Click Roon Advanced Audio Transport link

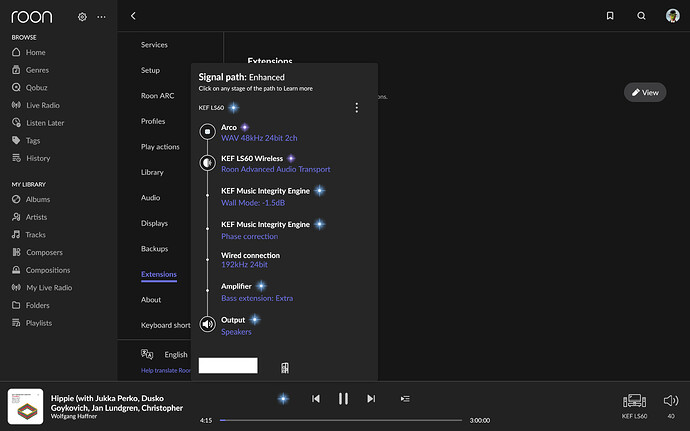(275, 169)
